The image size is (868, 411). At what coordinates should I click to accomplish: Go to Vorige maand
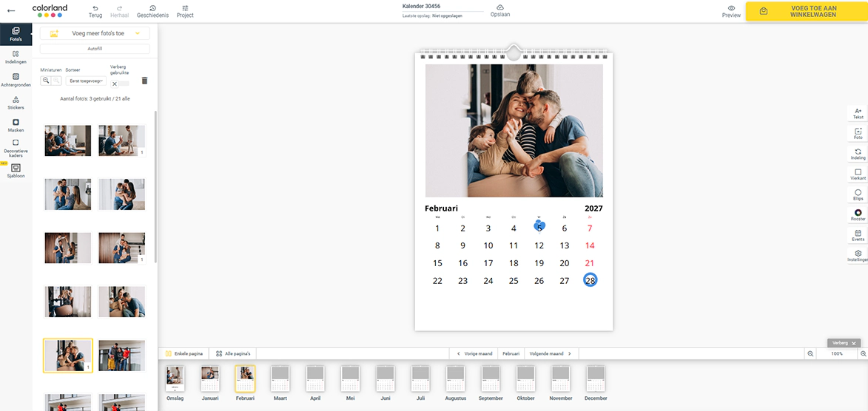click(473, 353)
